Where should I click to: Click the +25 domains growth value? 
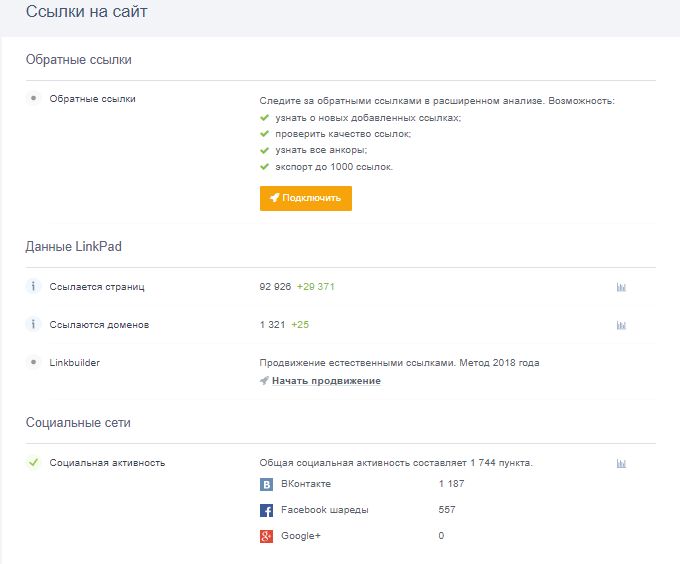click(x=300, y=325)
